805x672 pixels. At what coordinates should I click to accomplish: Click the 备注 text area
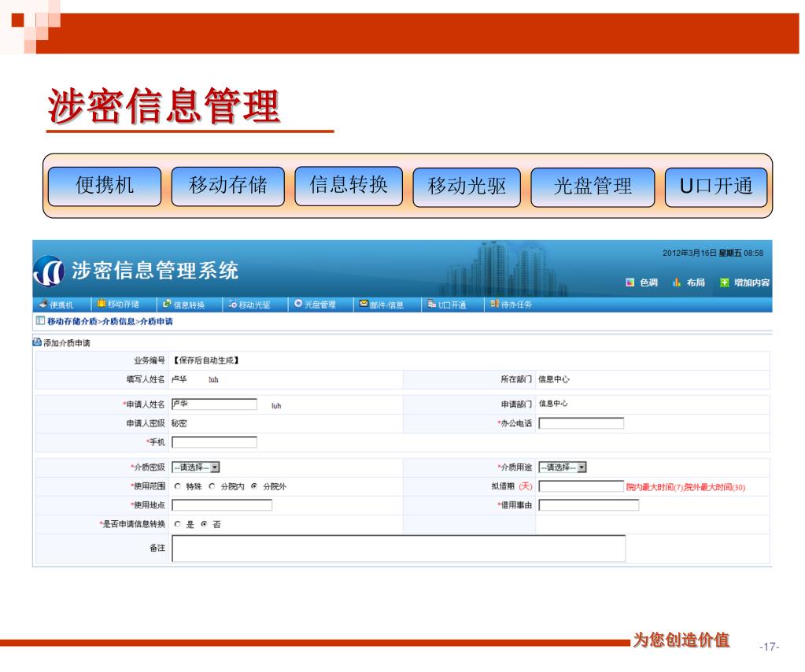pos(399,548)
